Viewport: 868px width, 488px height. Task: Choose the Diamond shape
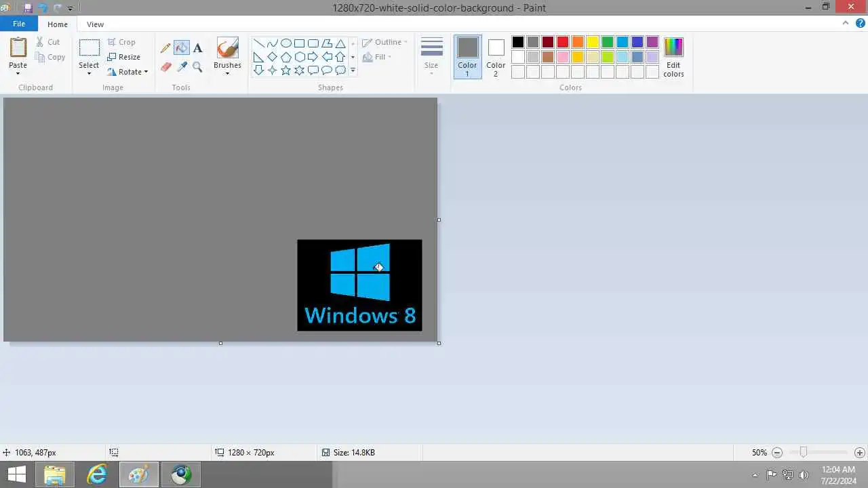272,57
